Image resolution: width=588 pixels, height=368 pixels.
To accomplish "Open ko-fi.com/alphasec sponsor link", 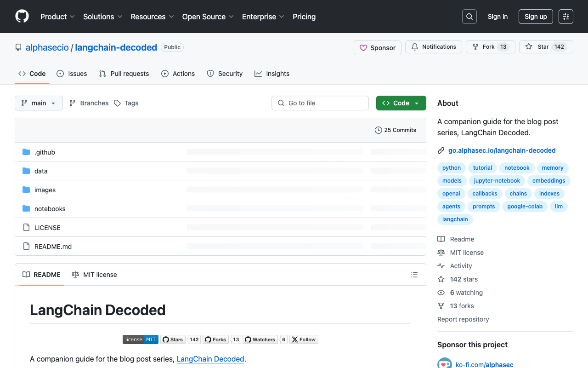I will [x=485, y=365].
